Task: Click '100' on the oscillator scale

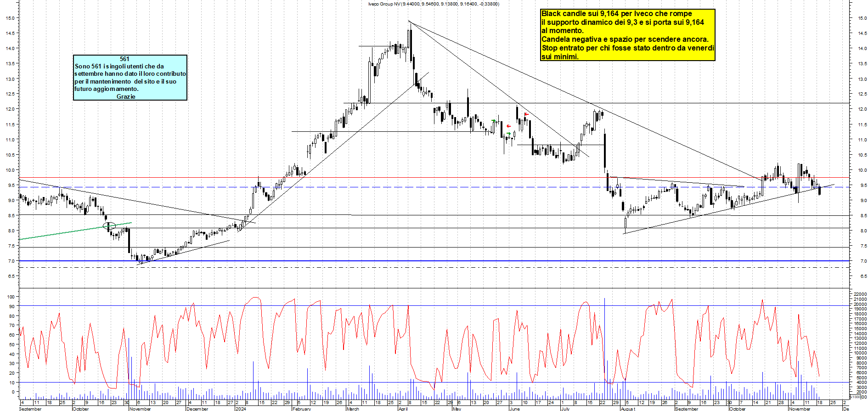Action: (11, 297)
